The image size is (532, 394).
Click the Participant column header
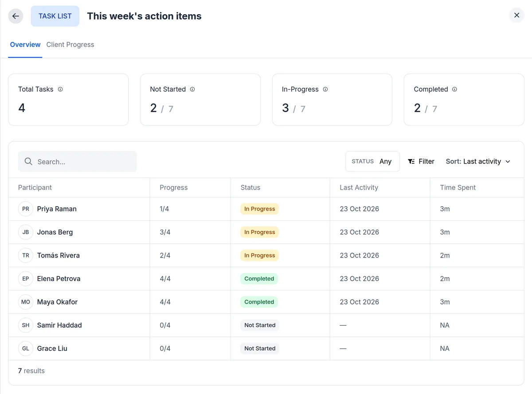[x=35, y=187]
